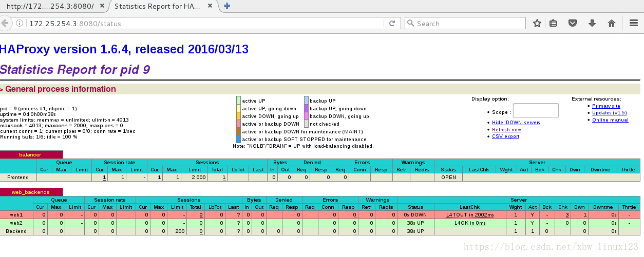Click the 'L4TOUT in 2002ms' check result
The image size is (644, 257).
(x=470, y=215)
